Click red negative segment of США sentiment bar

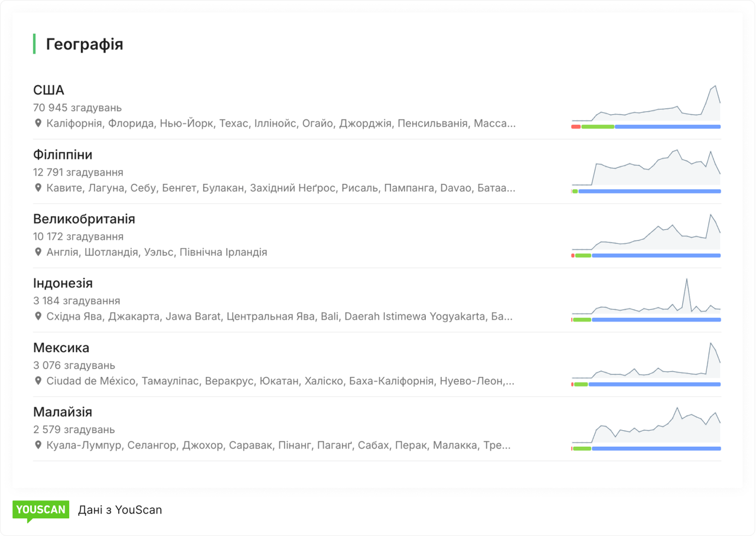click(576, 126)
